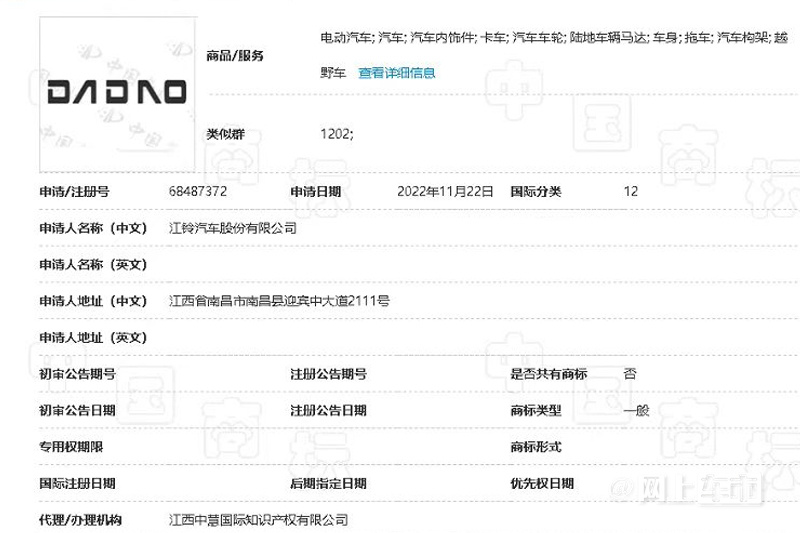Screen dimensions: 800x533
Task: Click the 申请人名称（中文） label
Action: pyautogui.click(x=93, y=228)
